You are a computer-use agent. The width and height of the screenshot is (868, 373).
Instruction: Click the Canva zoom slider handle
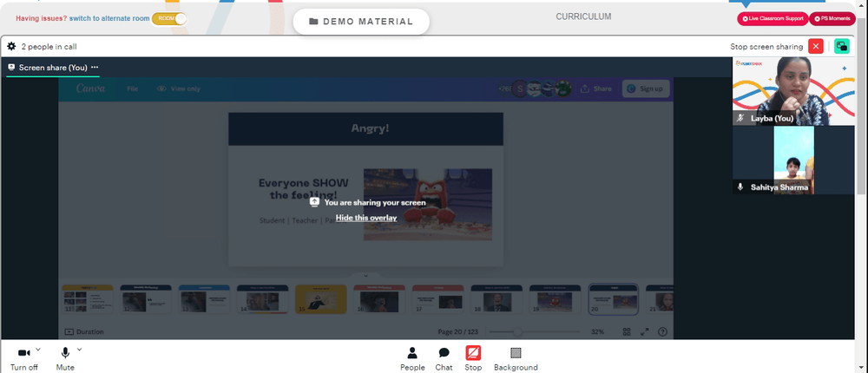(x=517, y=331)
